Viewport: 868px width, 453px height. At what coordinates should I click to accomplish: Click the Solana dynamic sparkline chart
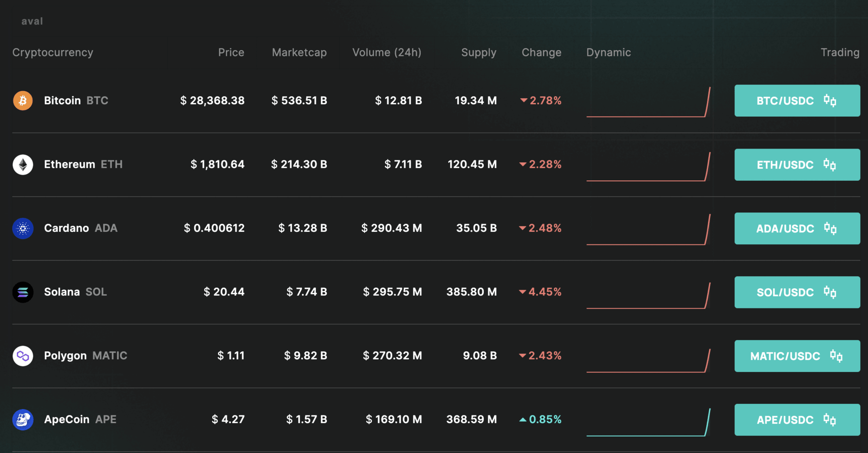click(x=648, y=295)
